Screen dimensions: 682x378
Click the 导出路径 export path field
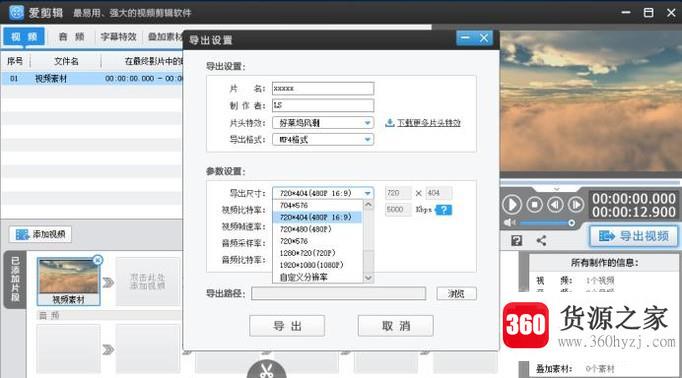click(338, 294)
